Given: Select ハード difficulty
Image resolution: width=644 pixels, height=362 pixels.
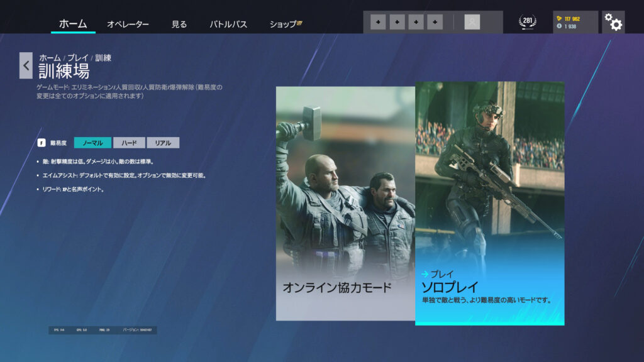Looking at the screenshot, I should [129, 143].
